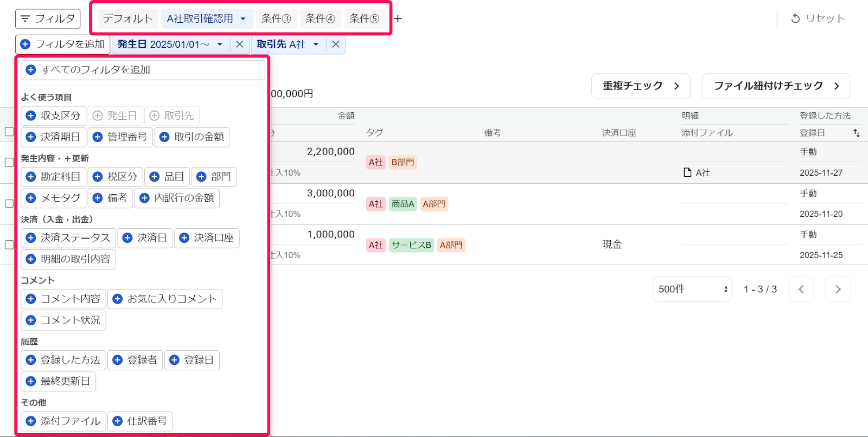Click the sort arrows icon beside 登録日
Image resolution: width=868 pixels, height=437 pixels.
click(856, 133)
